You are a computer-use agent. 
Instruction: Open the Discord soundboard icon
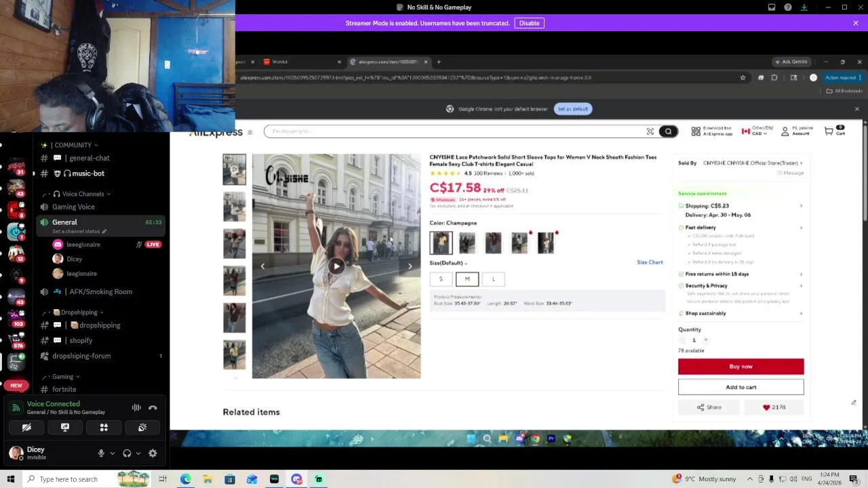(142, 428)
